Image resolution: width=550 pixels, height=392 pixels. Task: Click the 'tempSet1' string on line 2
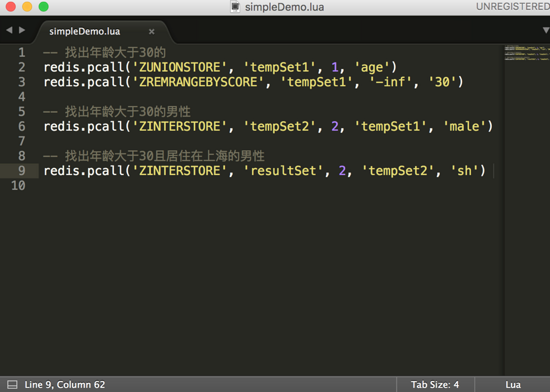pos(279,67)
